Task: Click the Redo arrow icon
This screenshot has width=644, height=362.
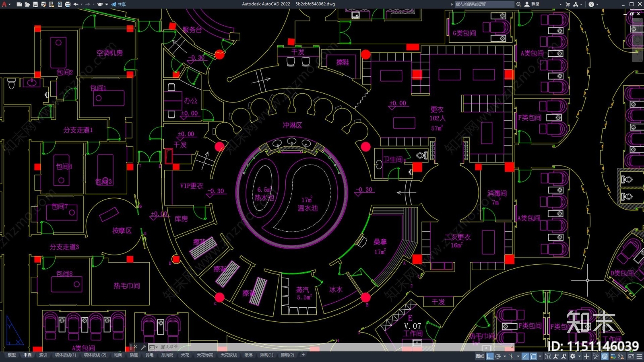Action: click(88, 4)
